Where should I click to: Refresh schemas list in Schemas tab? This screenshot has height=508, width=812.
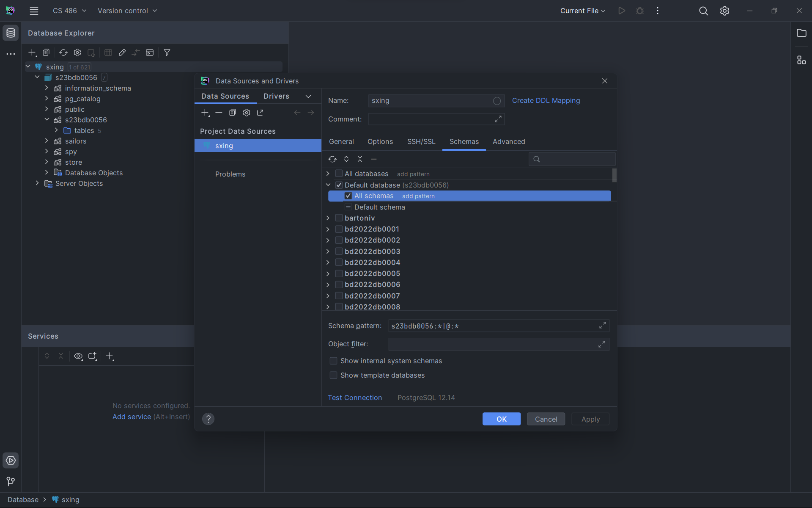tap(332, 159)
